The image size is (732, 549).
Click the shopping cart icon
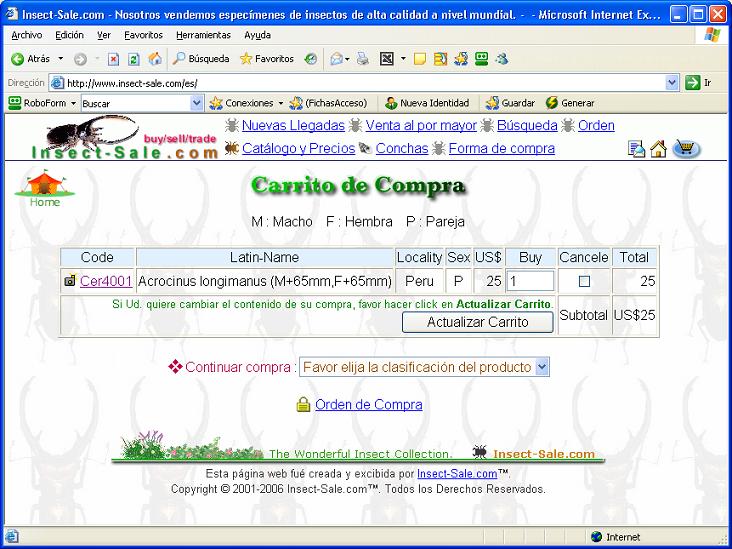coord(685,149)
